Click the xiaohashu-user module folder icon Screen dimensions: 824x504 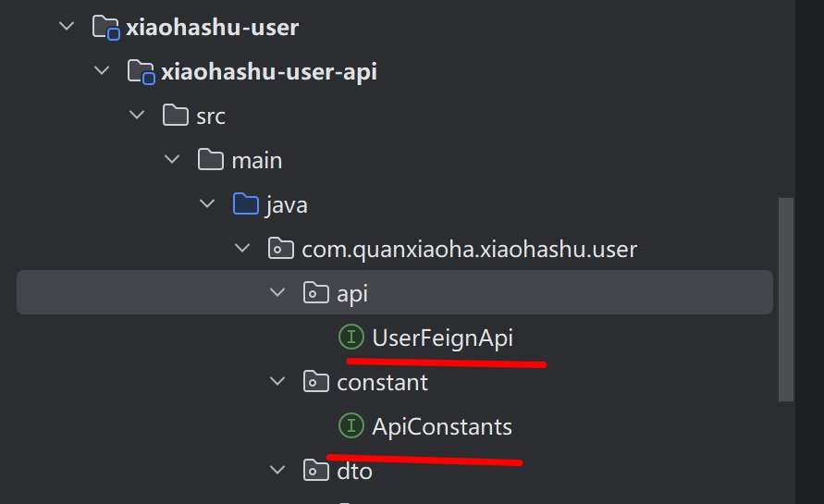[105, 27]
